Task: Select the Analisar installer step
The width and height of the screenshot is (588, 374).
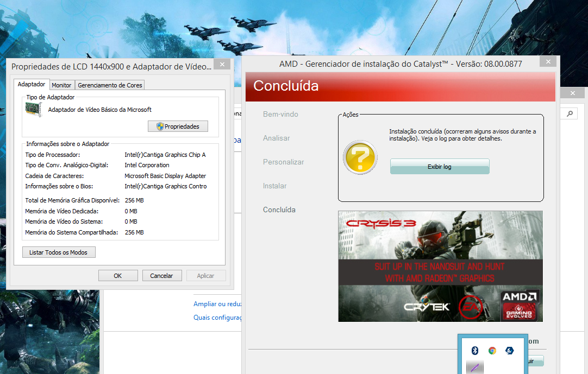Action: click(277, 138)
